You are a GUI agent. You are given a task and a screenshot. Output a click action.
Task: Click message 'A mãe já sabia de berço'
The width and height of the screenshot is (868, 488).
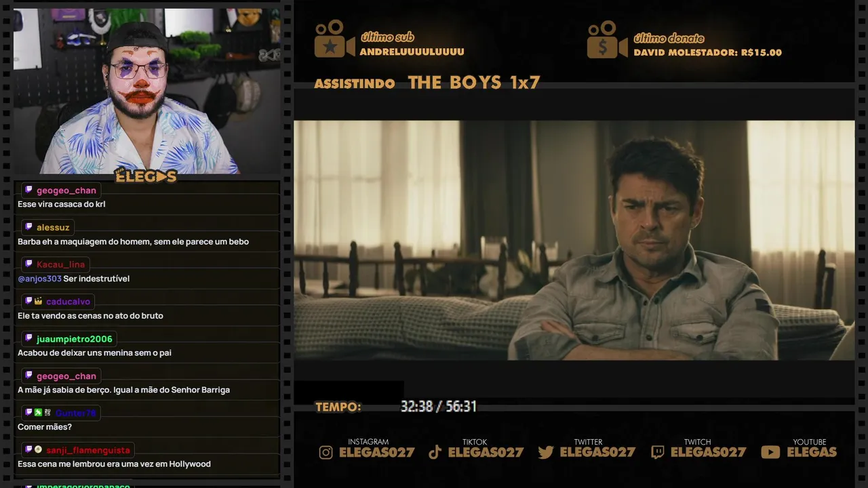[123, 390]
